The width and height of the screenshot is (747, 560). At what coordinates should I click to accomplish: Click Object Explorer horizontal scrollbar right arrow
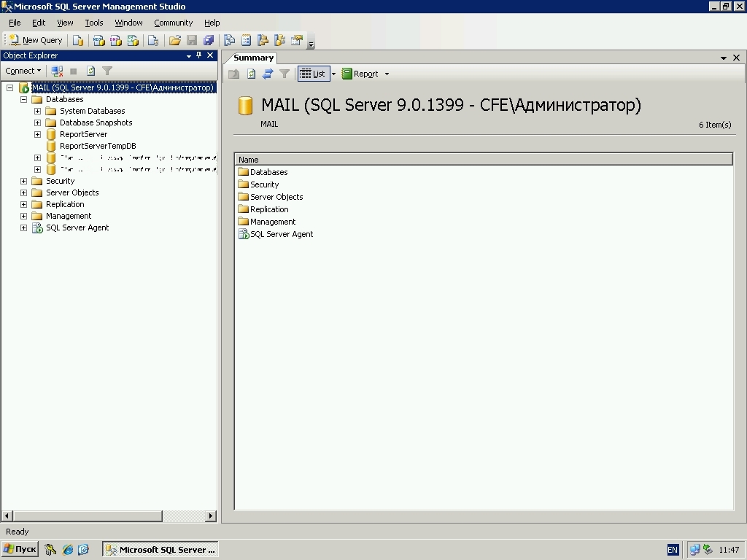pos(211,516)
